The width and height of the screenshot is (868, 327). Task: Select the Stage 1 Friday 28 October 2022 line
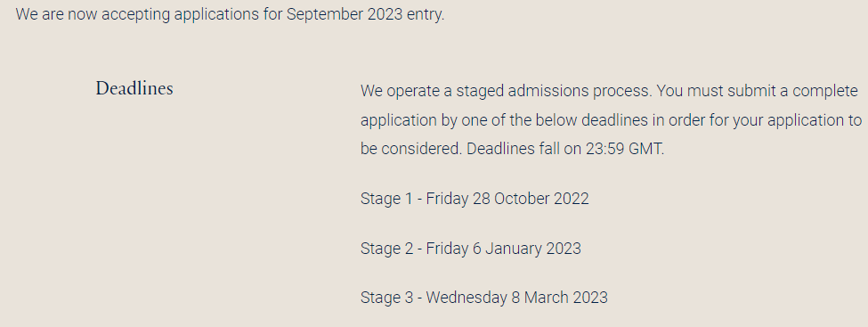point(475,199)
